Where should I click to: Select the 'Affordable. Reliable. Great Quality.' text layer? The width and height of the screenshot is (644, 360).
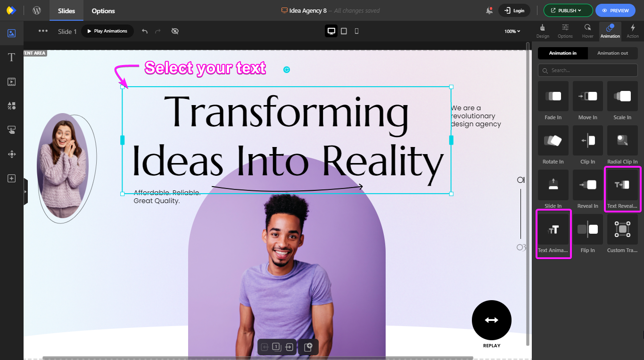coord(167,197)
